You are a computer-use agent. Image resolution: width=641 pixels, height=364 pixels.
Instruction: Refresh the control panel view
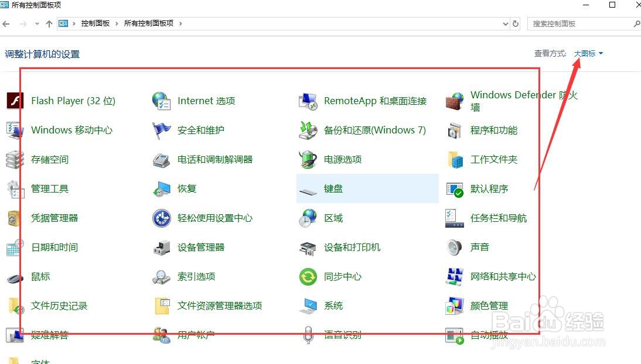coord(516,23)
